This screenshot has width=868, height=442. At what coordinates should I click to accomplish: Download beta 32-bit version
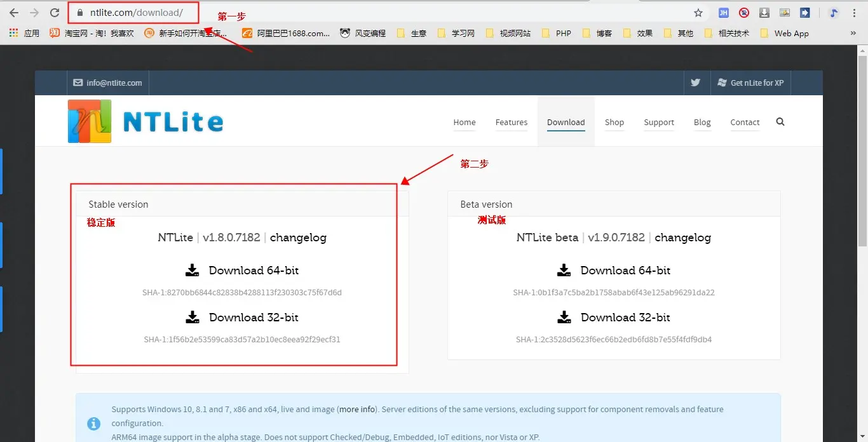pos(614,317)
